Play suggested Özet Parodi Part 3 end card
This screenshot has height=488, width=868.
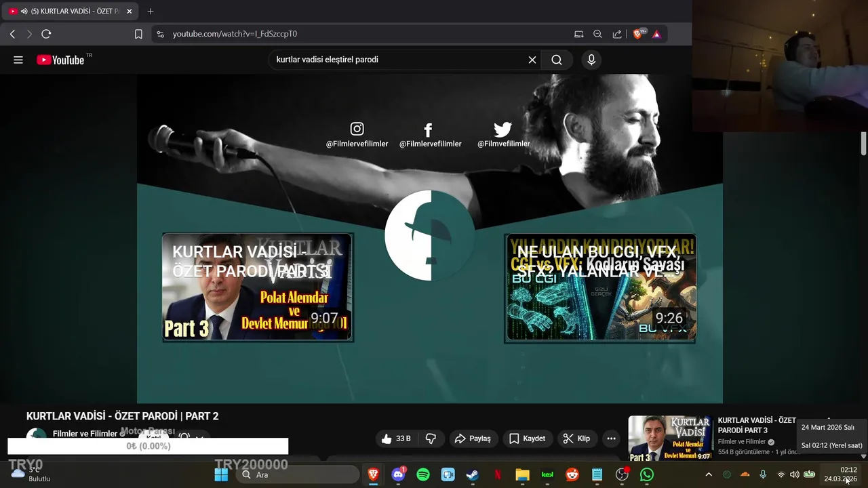pyautogui.click(x=258, y=287)
